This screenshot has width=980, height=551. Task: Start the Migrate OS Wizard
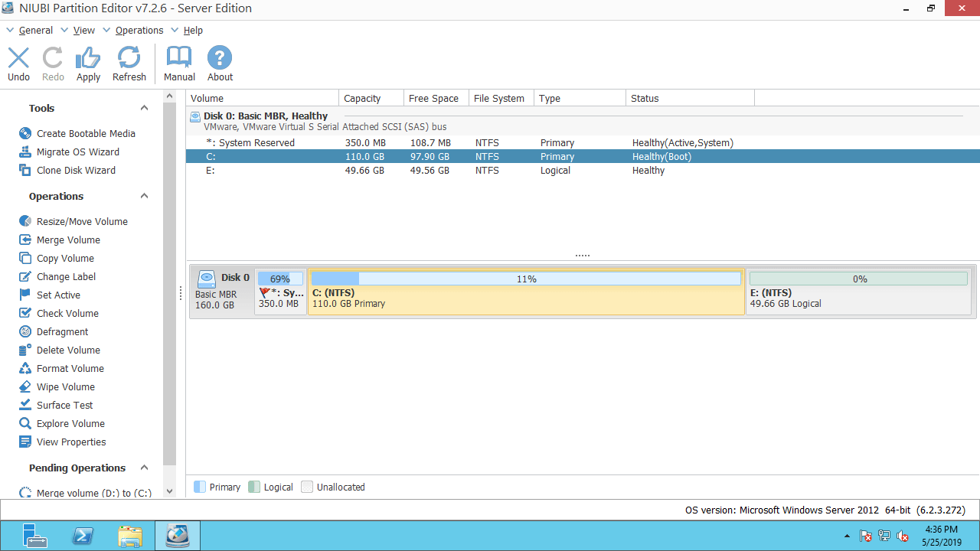[77, 152]
